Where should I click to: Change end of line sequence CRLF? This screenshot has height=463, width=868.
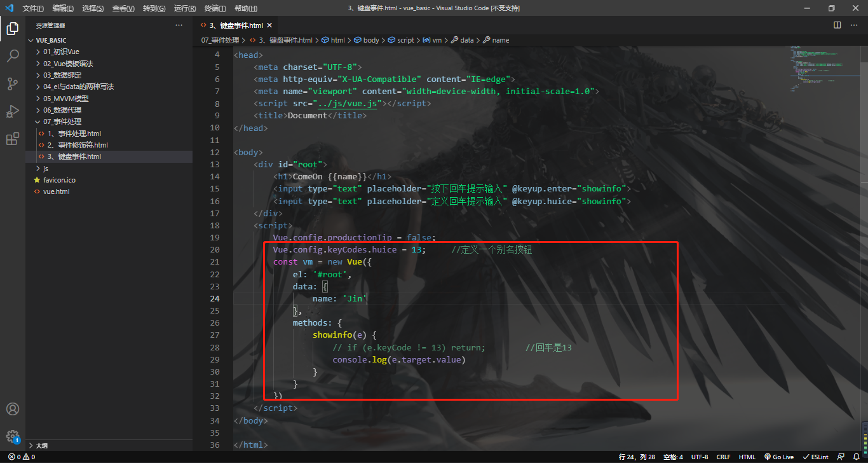(723, 457)
